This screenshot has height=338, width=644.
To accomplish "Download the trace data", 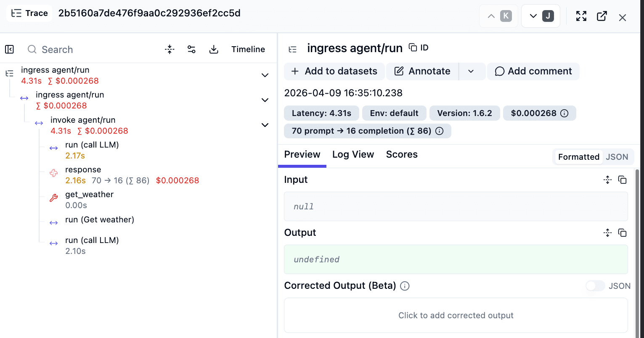I will point(214,49).
